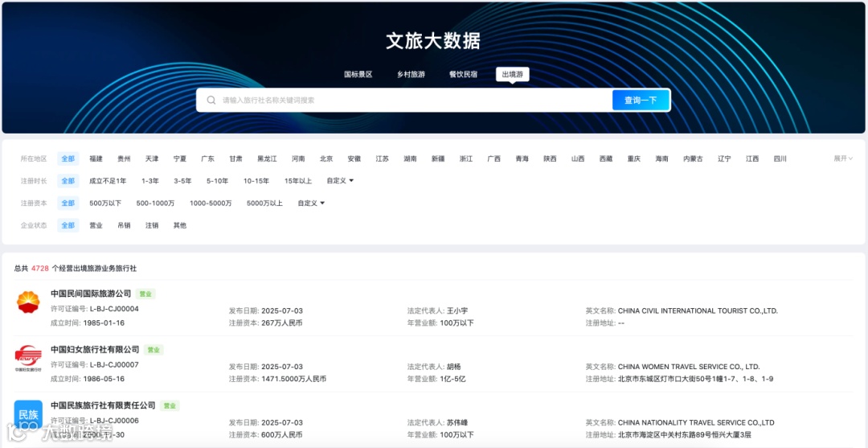
Task: Open China Civil International Tourist company logo
Action: pyautogui.click(x=28, y=302)
